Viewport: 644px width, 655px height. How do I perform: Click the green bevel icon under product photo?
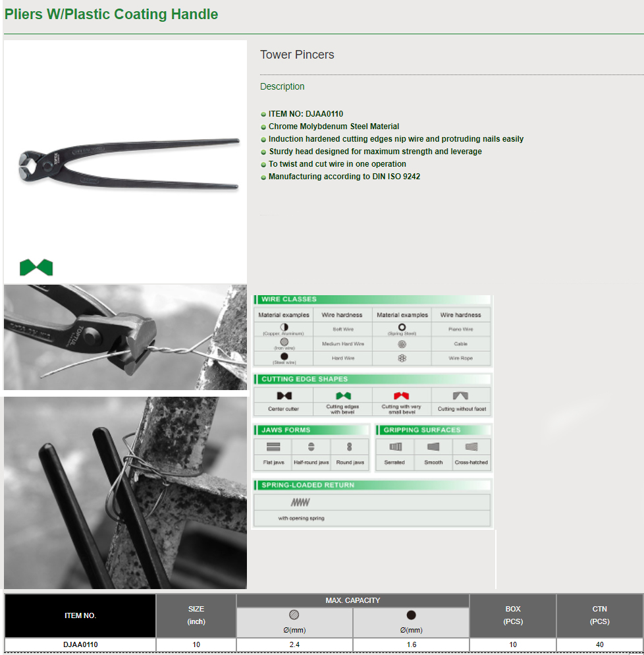36,267
